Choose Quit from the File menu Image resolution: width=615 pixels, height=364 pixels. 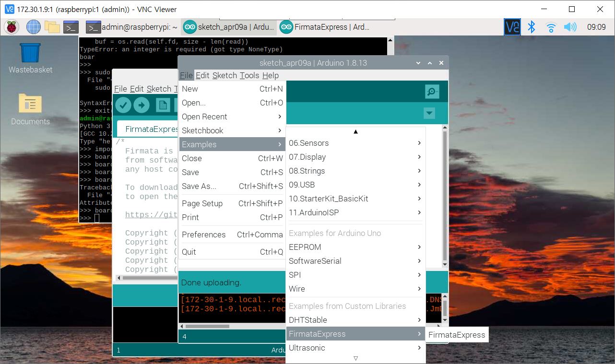(x=232, y=252)
